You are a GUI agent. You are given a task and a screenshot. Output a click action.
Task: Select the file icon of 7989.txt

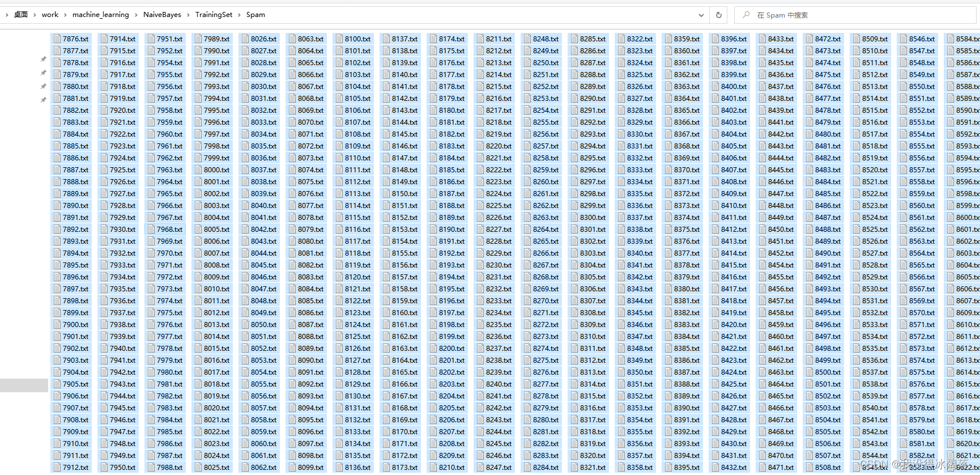click(x=198, y=39)
